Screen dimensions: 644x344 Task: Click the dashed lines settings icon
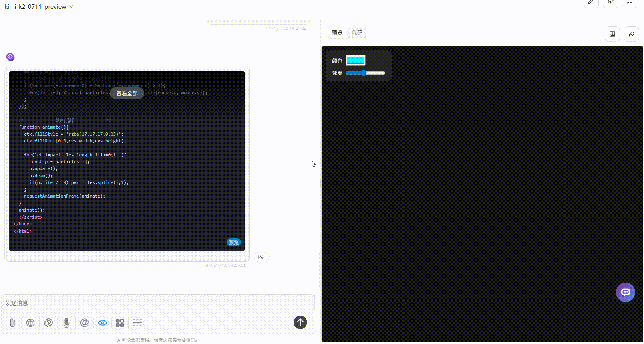click(x=137, y=323)
